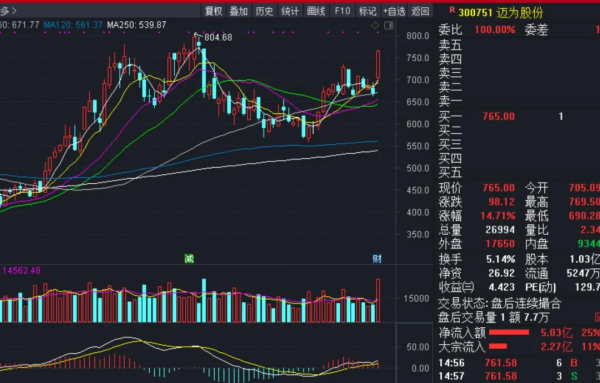Click the 委比 100.00% value

(x=495, y=29)
